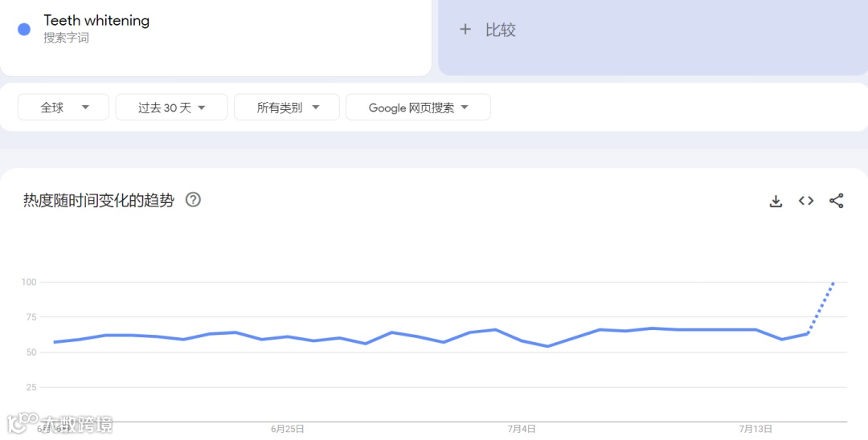Click the 搜索字词 label under the term
The width and height of the screenshot is (868, 440).
click(67, 39)
